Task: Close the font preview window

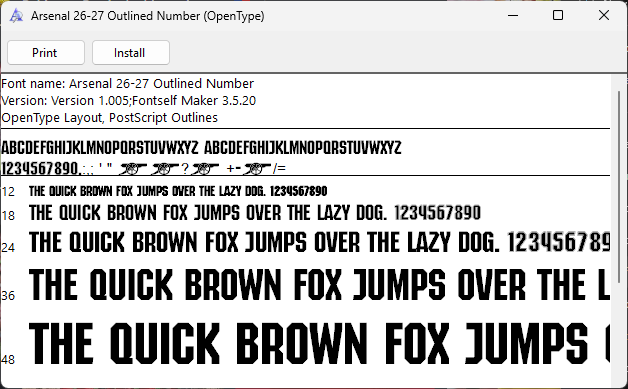Action: [604, 16]
